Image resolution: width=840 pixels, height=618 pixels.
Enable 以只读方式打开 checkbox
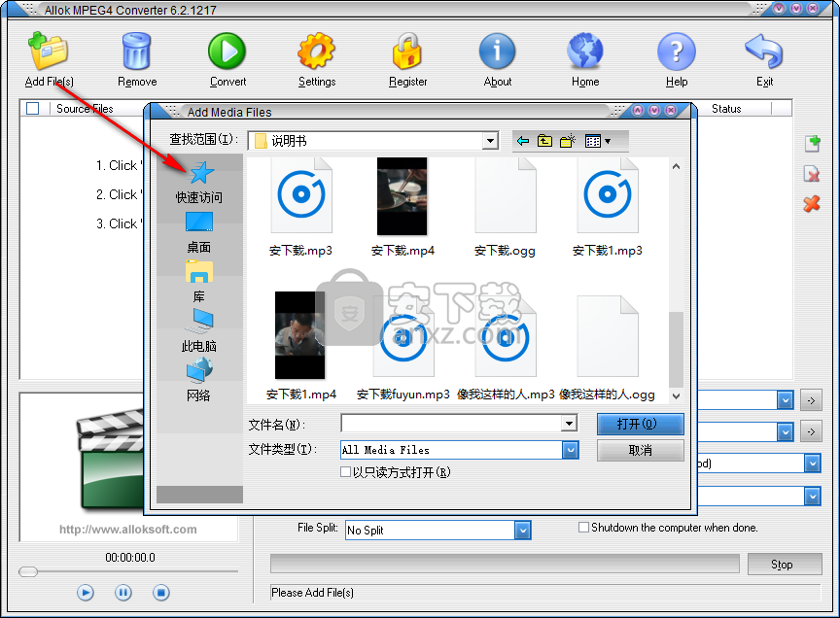(x=345, y=472)
